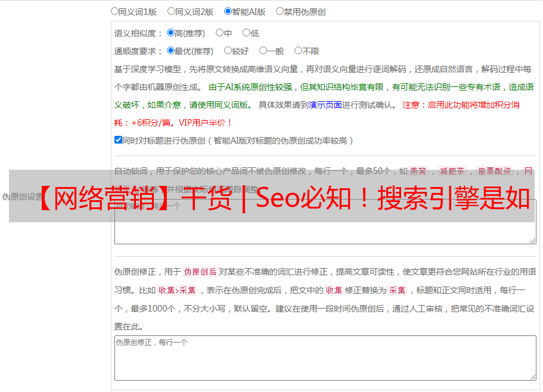
Task: Select the 同义词1版 radio option
Action: click(114, 11)
